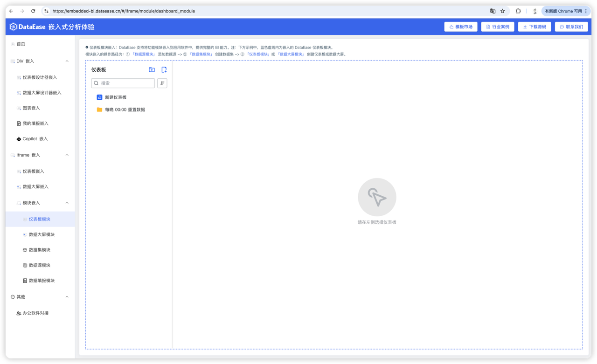The width and height of the screenshot is (597, 364).
Task: Click the new folder icon in dashboard panel
Action: tap(152, 70)
